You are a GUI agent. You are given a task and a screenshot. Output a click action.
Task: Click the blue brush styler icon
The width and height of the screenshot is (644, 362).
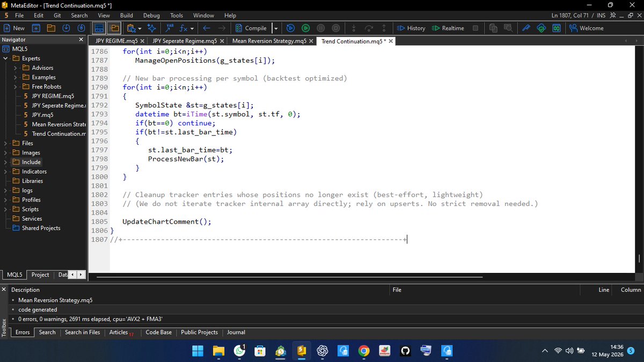(527, 28)
